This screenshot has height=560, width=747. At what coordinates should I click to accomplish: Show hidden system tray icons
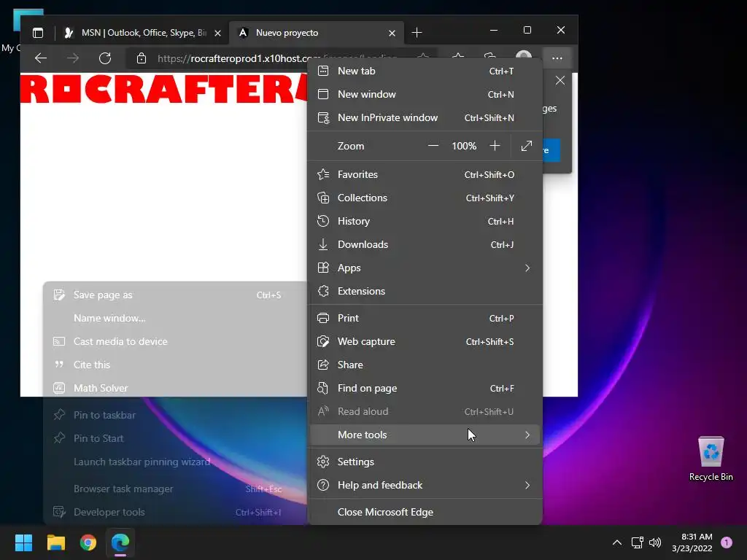[617, 542]
